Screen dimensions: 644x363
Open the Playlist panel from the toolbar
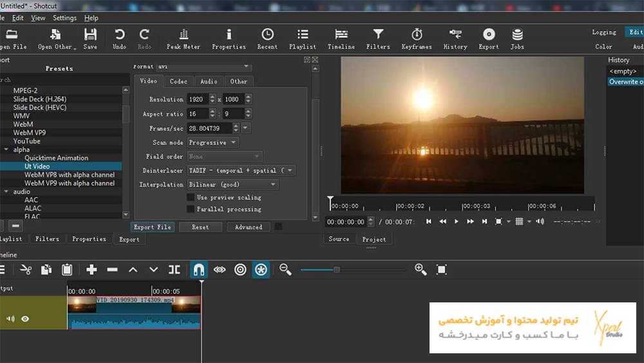[x=303, y=39]
